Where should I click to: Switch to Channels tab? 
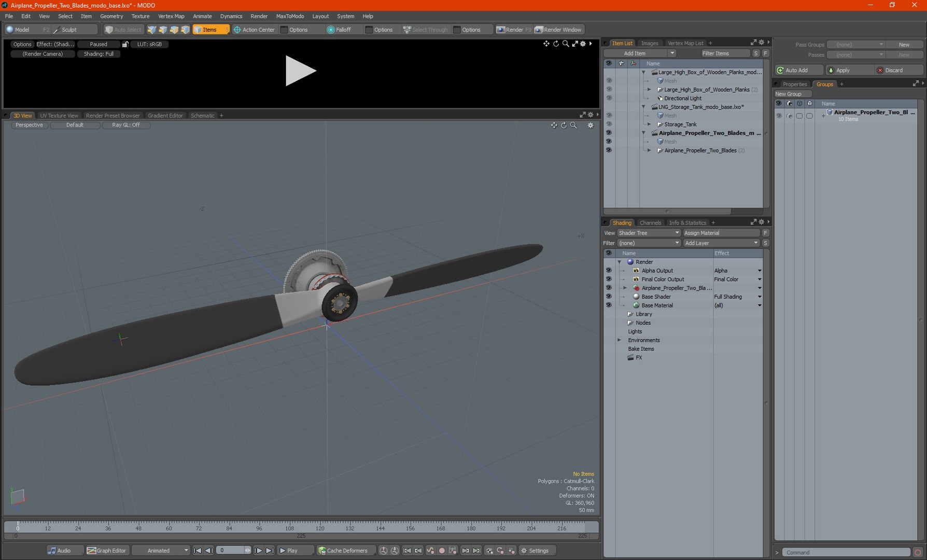click(650, 223)
